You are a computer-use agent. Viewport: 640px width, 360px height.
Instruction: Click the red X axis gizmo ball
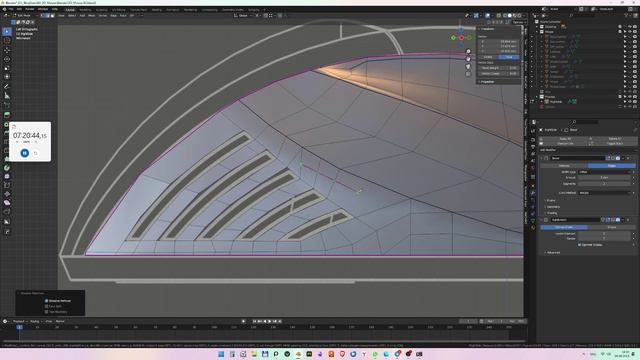click(462, 38)
